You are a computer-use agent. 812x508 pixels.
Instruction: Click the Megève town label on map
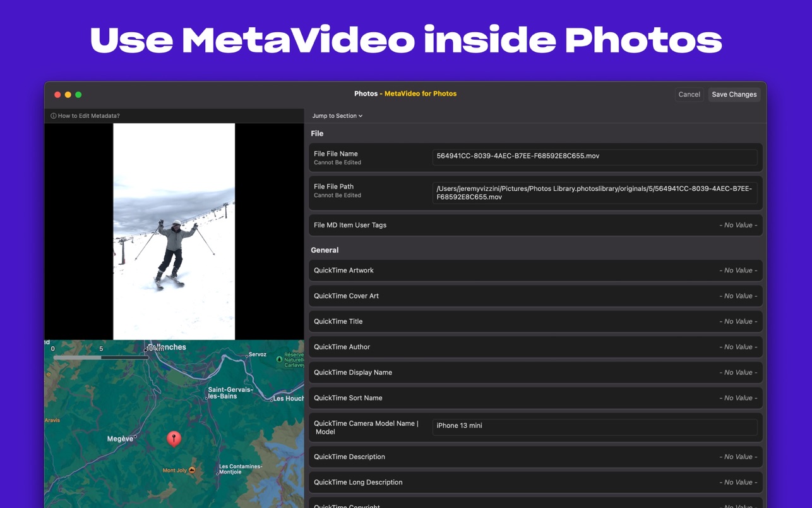pyautogui.click(x=119, y=438)
